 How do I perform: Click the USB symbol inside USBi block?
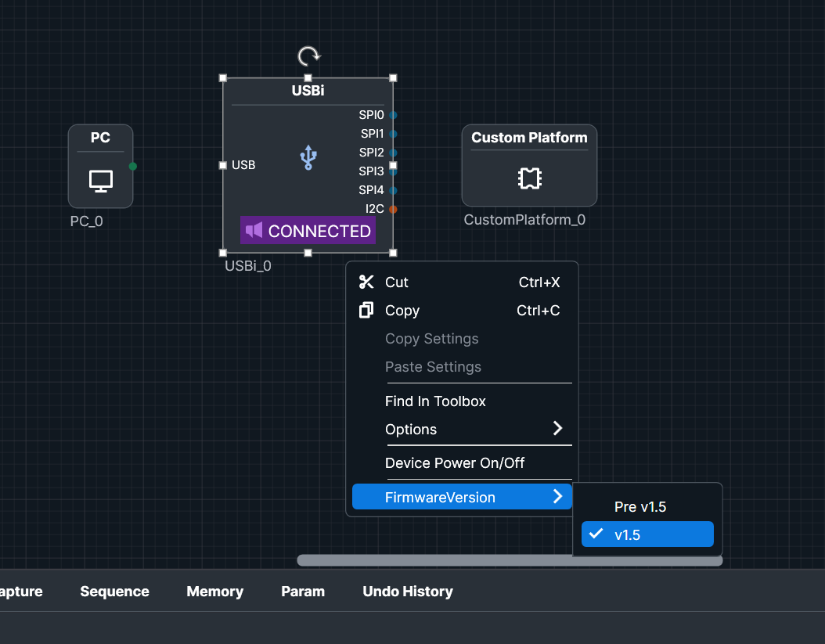(308, 158)
